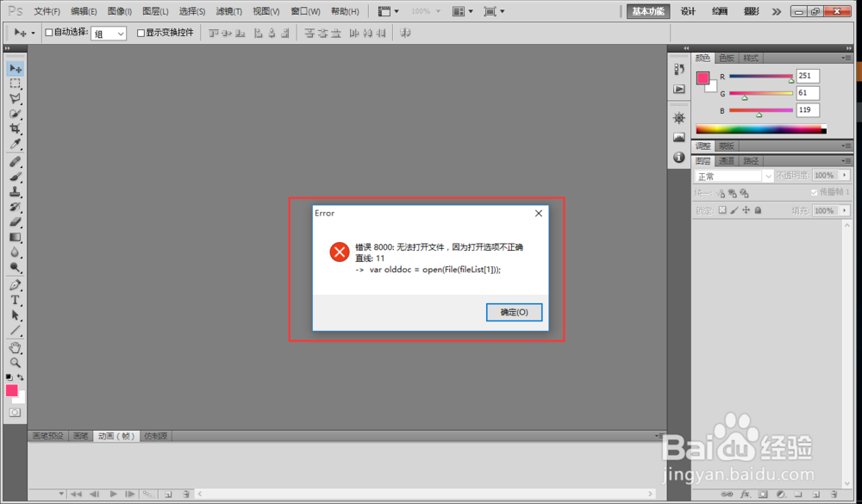Viewport: 862px width, 504px height.
Task: Select the Horizontal Type tool
Action: tap(15, 299)
